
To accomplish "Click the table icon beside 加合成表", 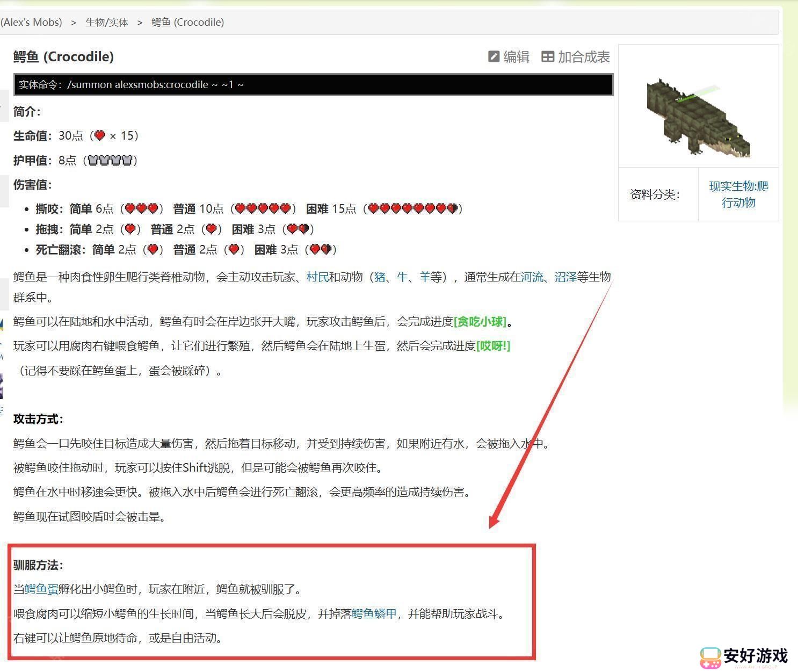I will (x=547, y=57).
